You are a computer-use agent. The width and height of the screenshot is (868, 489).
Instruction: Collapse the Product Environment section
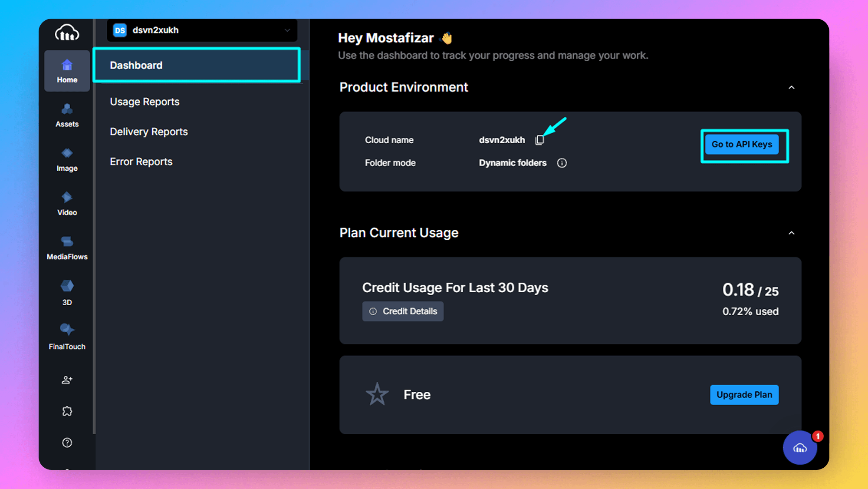coord(791,87)
